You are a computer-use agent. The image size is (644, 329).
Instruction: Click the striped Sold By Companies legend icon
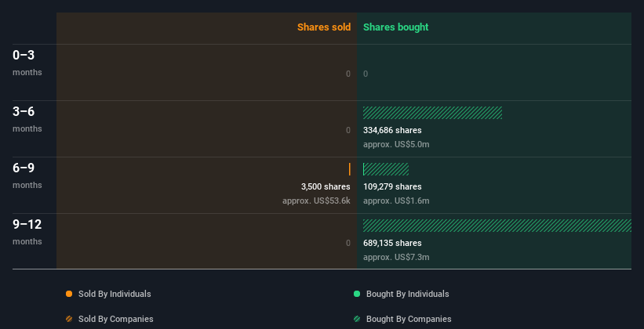pyautogui.click(x=69, y=319)
